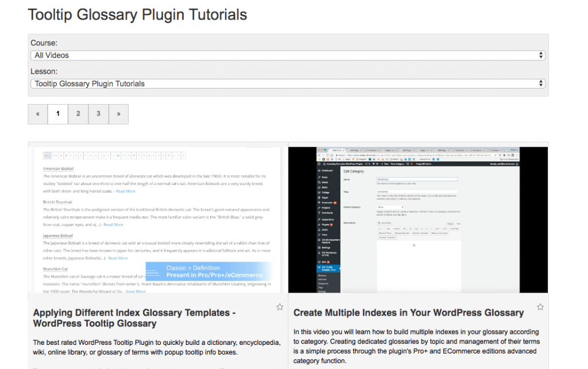Open Applying Different Index Glossary Templates title
The height and width of the screenshot is (369, 588).
pos(134,318)
